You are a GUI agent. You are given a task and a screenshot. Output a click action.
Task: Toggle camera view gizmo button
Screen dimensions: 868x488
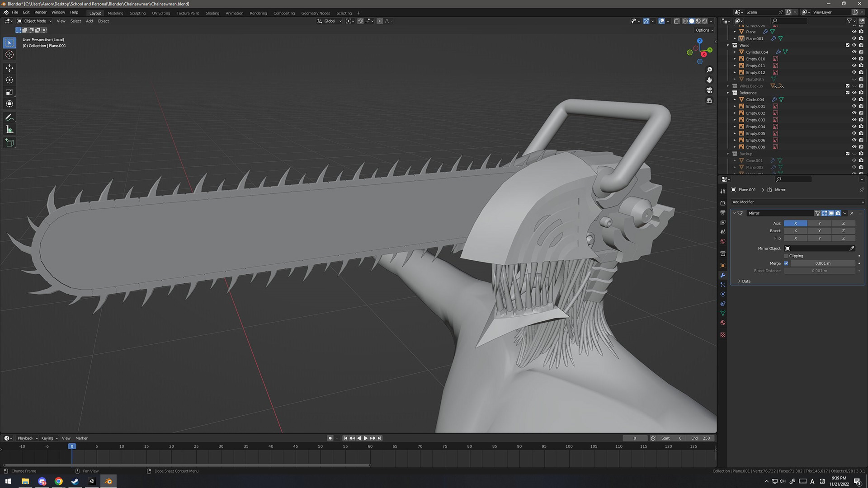coord(709,90)
